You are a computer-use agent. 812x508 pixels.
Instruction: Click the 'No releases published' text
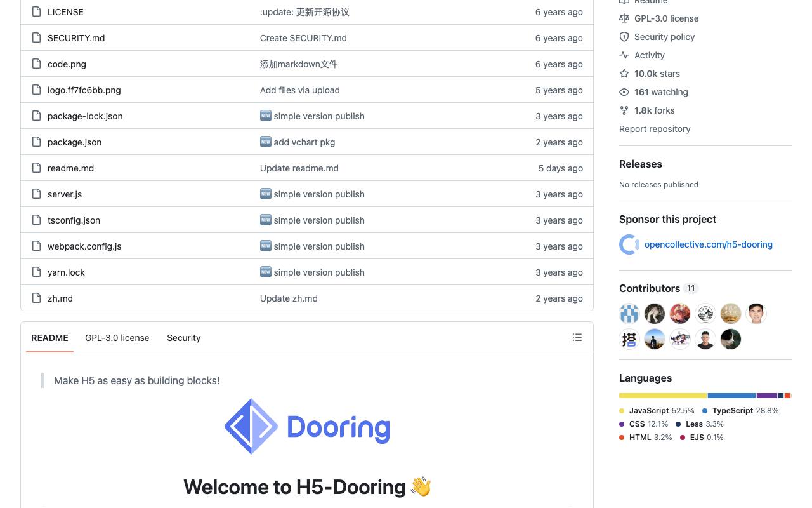[x=658, y=185]
